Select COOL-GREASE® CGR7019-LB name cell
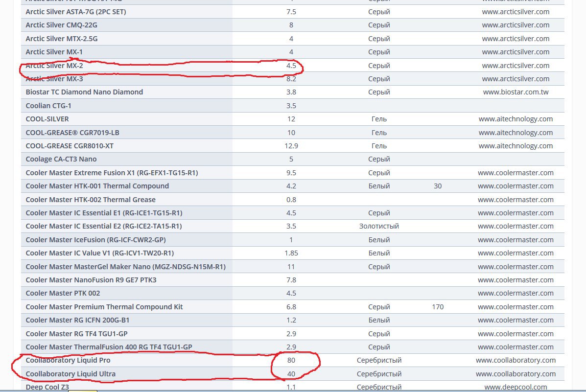The image size is (586, 392). point(72,132)
